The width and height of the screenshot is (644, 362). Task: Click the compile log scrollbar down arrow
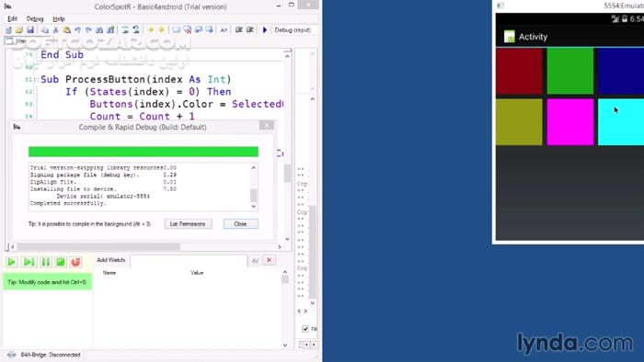tap(253, 206)
